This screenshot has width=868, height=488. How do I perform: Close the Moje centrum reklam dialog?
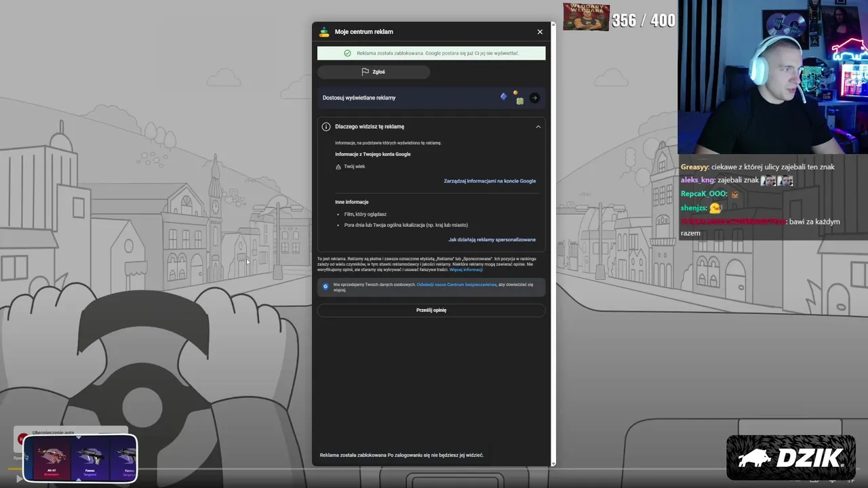[540, 32]
